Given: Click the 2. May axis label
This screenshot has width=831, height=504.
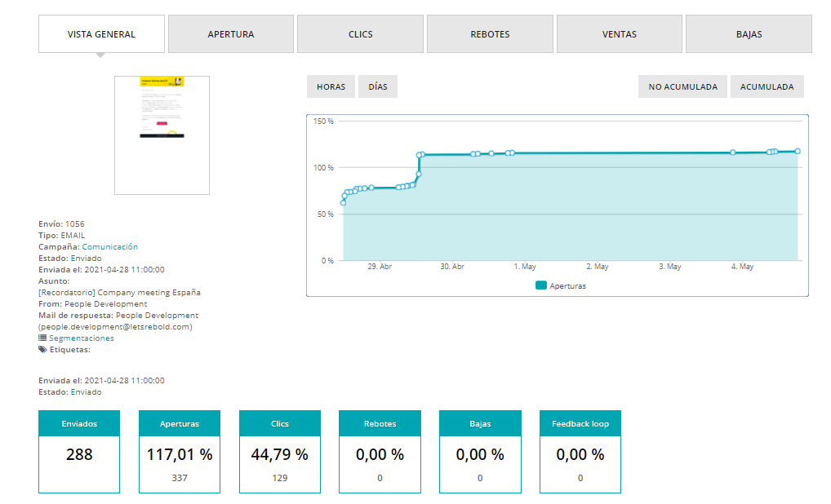Looking at the screenshot, I should (598, 267).
